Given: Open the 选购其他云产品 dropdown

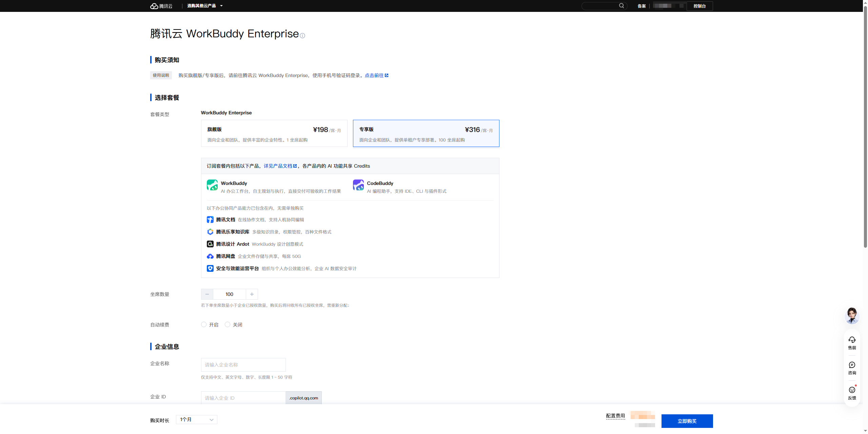Looking at the screenshot, I should click(x=205, y=6).
